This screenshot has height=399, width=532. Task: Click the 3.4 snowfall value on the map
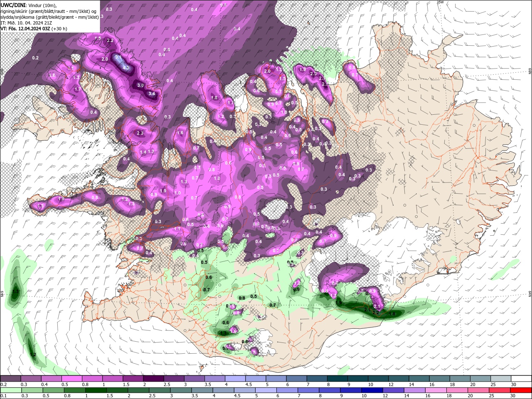(x=152, y=94)
